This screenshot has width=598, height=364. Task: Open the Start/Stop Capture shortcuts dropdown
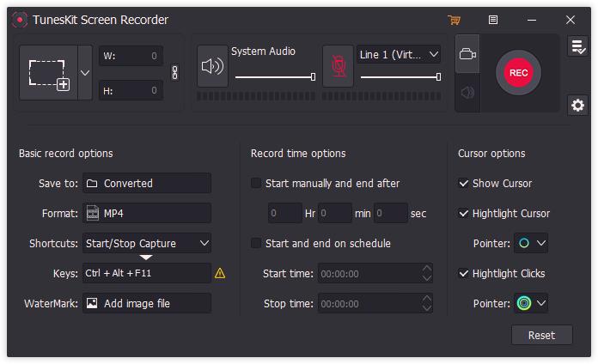click(147, 243)
